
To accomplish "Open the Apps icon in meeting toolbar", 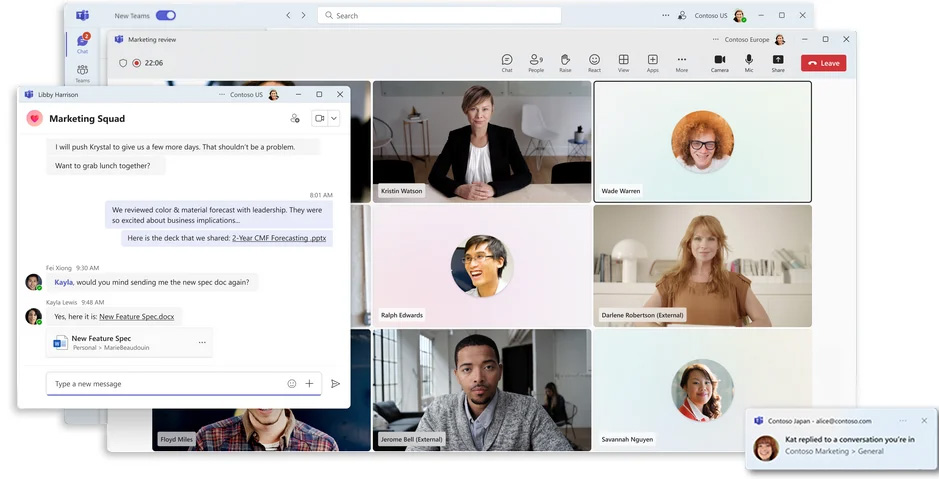I will tap(652, 62).
